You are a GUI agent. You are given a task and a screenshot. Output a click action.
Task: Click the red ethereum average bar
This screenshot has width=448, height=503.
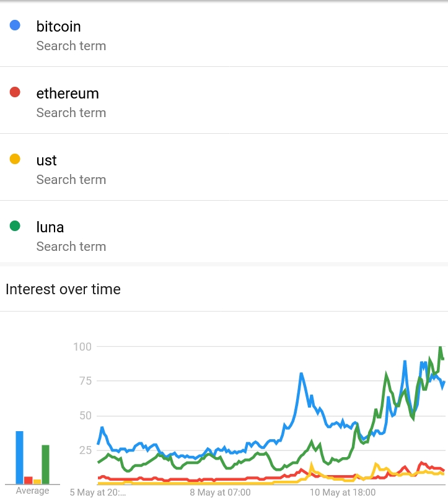click(x=29, y=480)
